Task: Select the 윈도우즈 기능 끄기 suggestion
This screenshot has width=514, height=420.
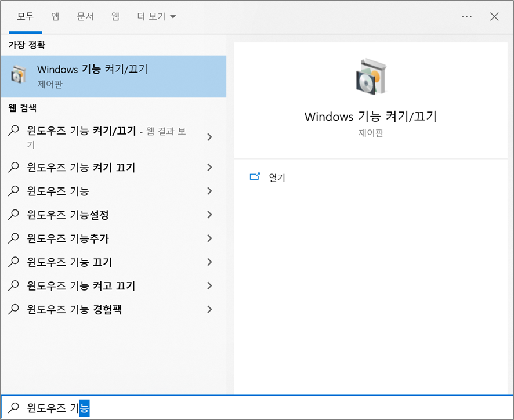Action: point(114,262)
